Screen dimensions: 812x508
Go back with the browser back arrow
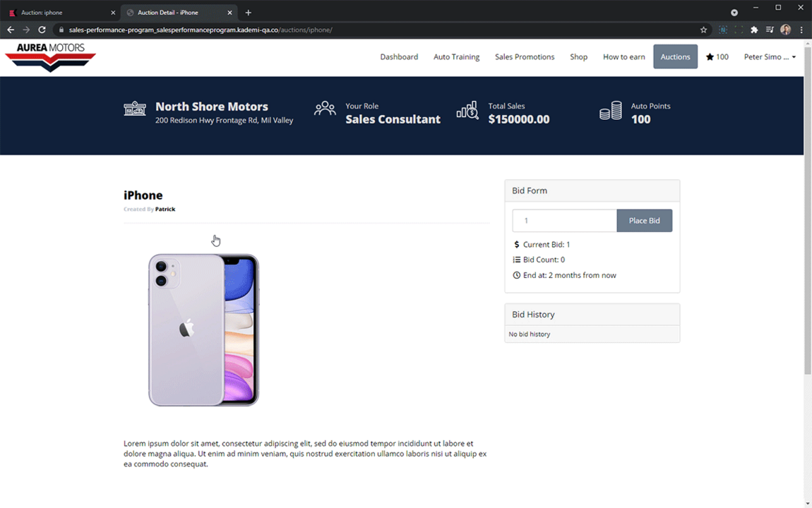click(x=11, y=30)
